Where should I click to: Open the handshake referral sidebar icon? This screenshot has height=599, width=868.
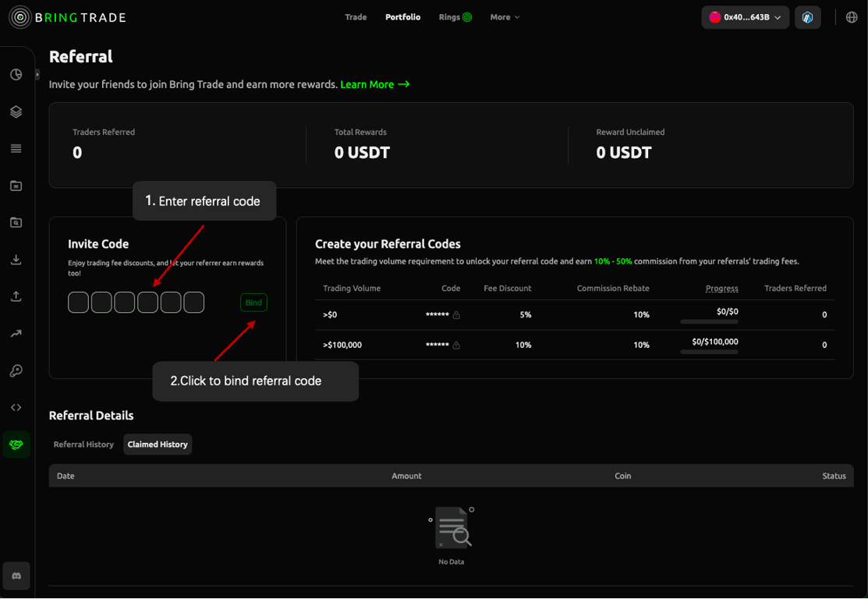(x=16, y=445)
